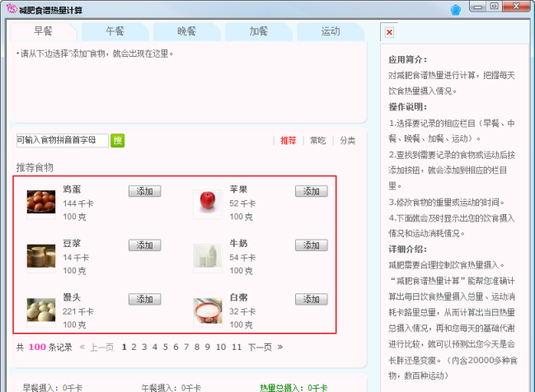This screenshot has height=392, width=535.
Task: Click the 鸡蛋 food name
Action: tap(72, 189)
